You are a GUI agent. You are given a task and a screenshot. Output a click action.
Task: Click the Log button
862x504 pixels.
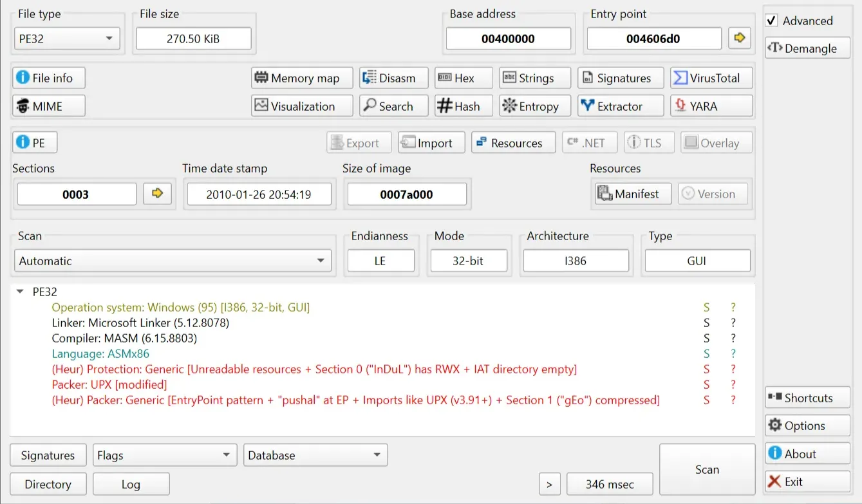pyautogui.click(x=131, y=484)
